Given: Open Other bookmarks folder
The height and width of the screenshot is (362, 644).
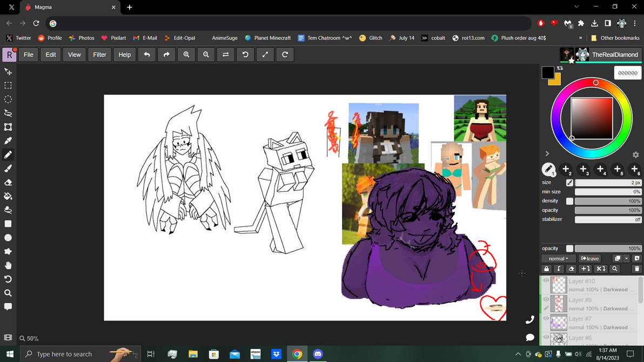Looking at the screenshot, I should click(x=615, y=38).
